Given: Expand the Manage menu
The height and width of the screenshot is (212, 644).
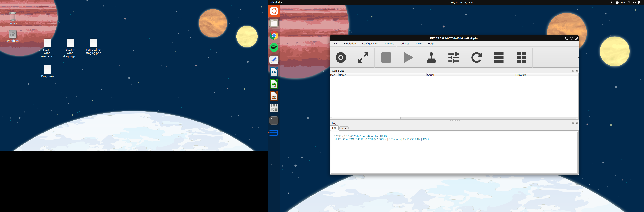Looking at the screenshot, I should [x=389, y=44].
